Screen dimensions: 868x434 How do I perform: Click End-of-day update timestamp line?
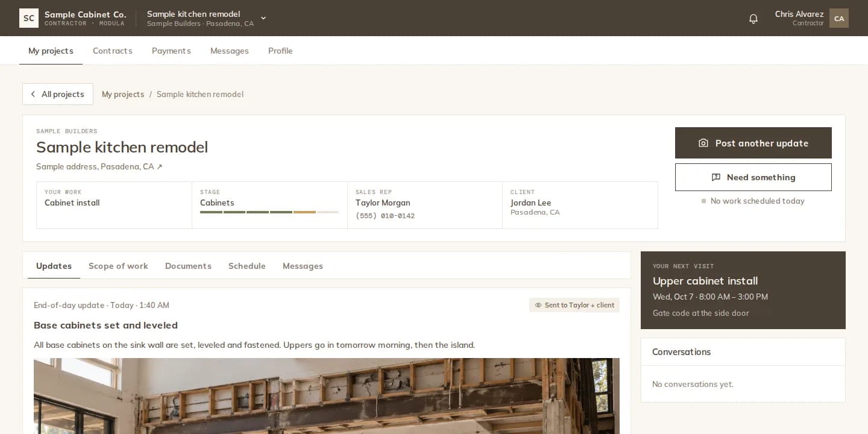click(x=101, y=306)
